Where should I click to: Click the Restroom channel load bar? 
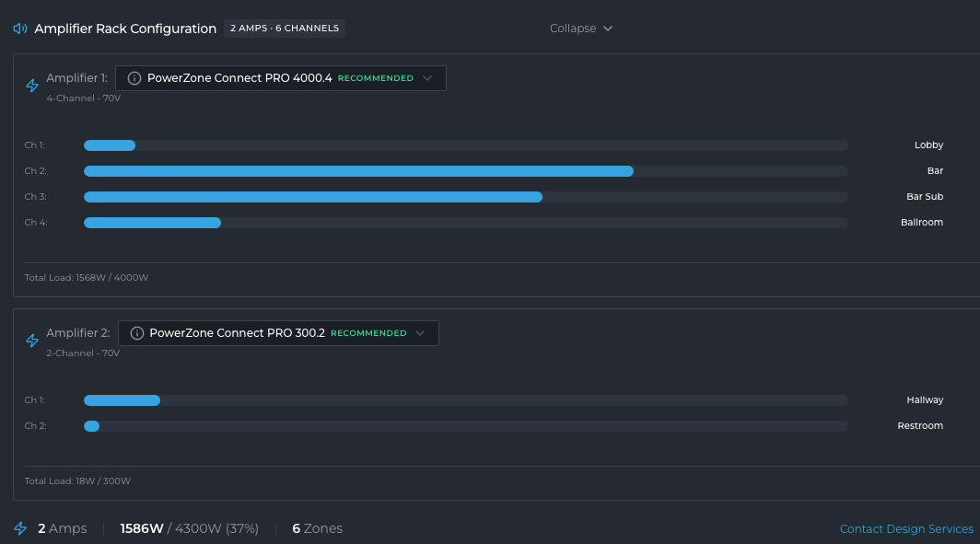click(466, 426)
